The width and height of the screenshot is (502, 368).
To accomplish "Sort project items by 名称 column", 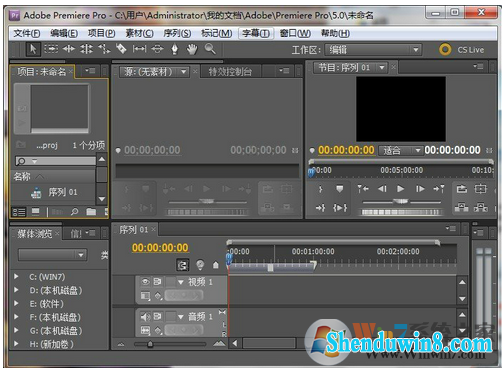I will 54,177.
